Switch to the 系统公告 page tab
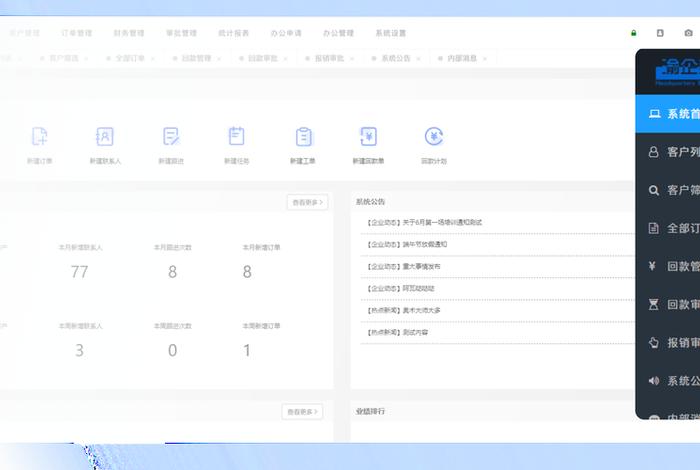 (396, 58)
